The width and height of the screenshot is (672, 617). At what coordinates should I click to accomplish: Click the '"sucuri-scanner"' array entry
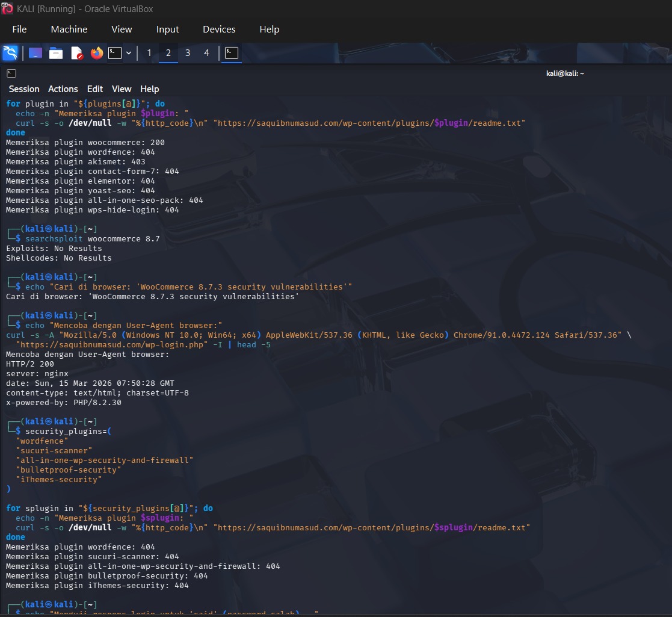pyautogui.click(x=54, y=451)
